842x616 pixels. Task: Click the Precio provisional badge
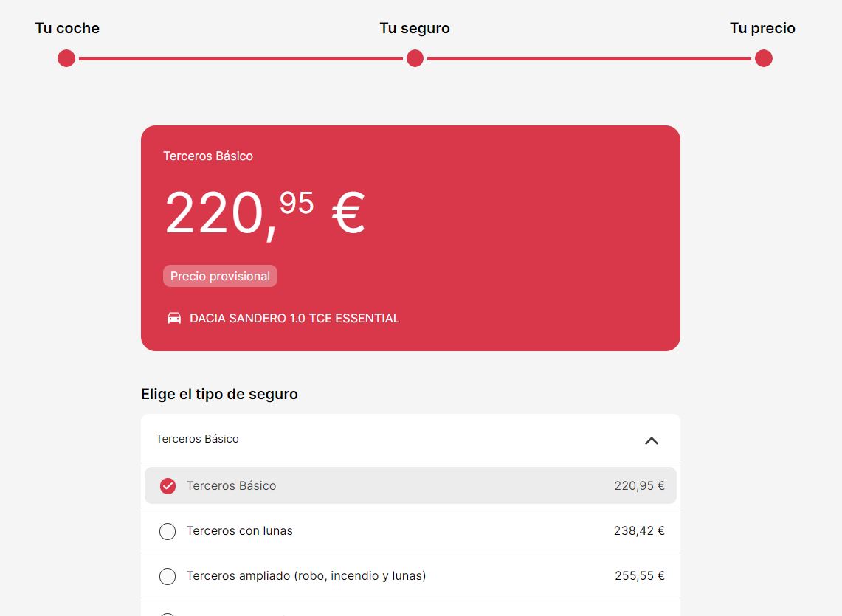(220, 276)
